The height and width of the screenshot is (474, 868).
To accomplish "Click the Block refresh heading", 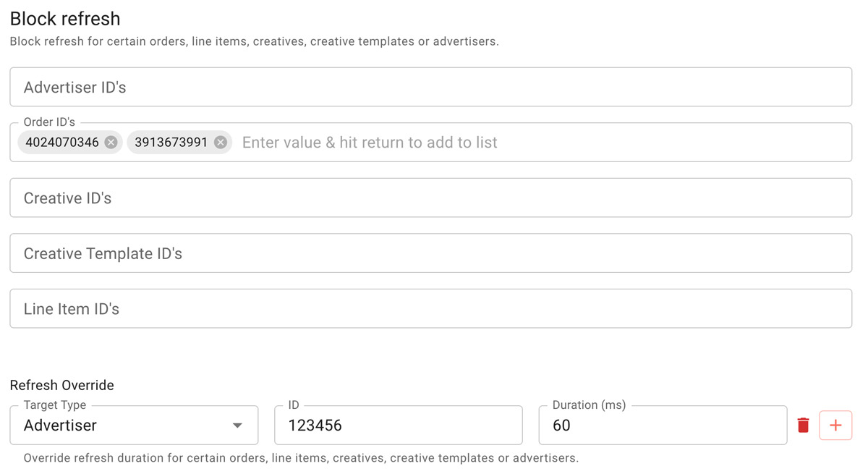I will coord(65,18).
